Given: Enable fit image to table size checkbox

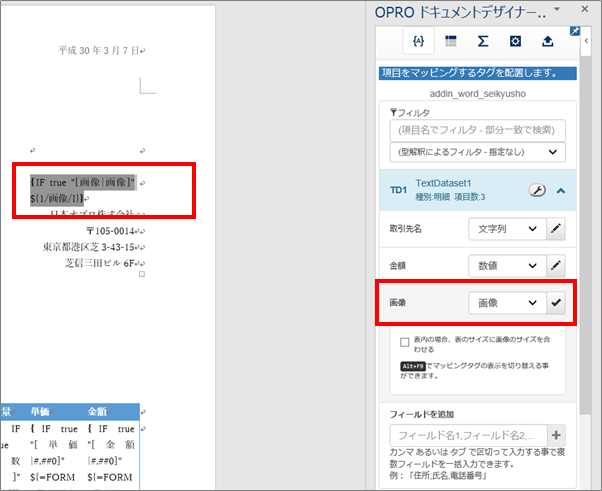Looking at the screenshot, I should click(x=404, y=342).
